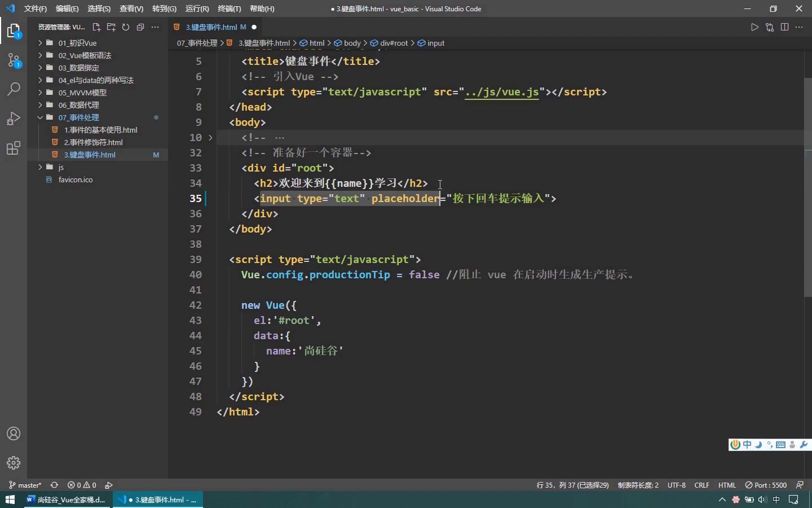This screenshot has width=812, height=508.
Task: Open explorer more actions menu
Action: pos(155,27)
